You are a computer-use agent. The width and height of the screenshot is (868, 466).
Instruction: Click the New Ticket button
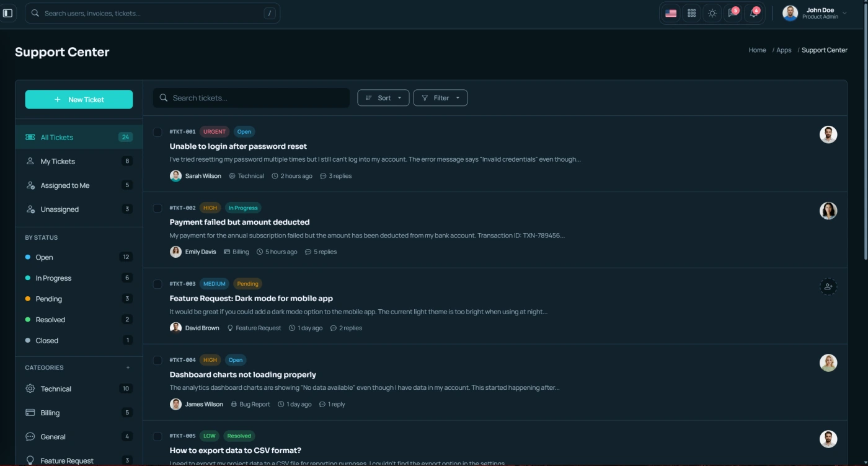79,99
